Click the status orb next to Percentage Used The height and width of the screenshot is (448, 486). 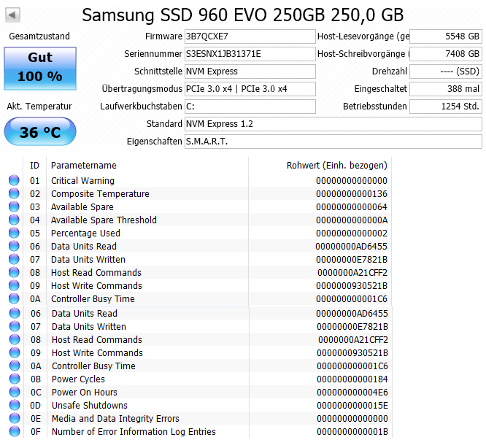[x=14, y=233]
